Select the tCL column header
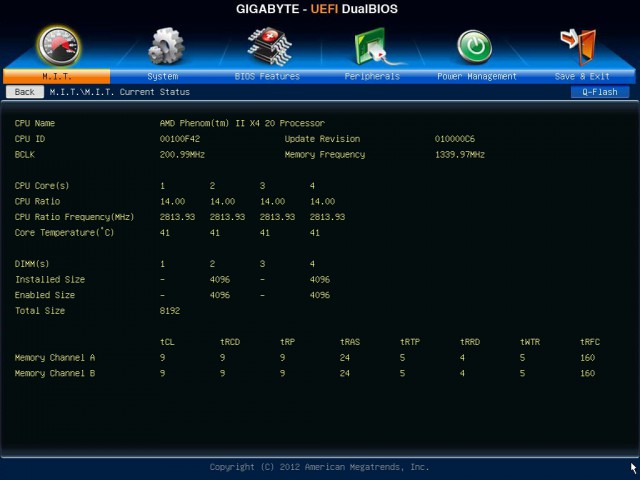Screen dimensions: 640x480 tap(167, 342)
